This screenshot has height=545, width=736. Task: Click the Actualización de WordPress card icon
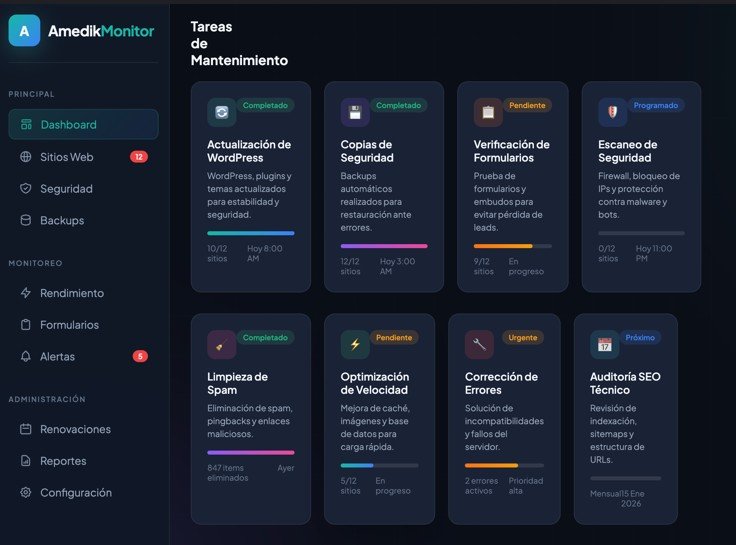pyautogui.click(x=221, y=112)
